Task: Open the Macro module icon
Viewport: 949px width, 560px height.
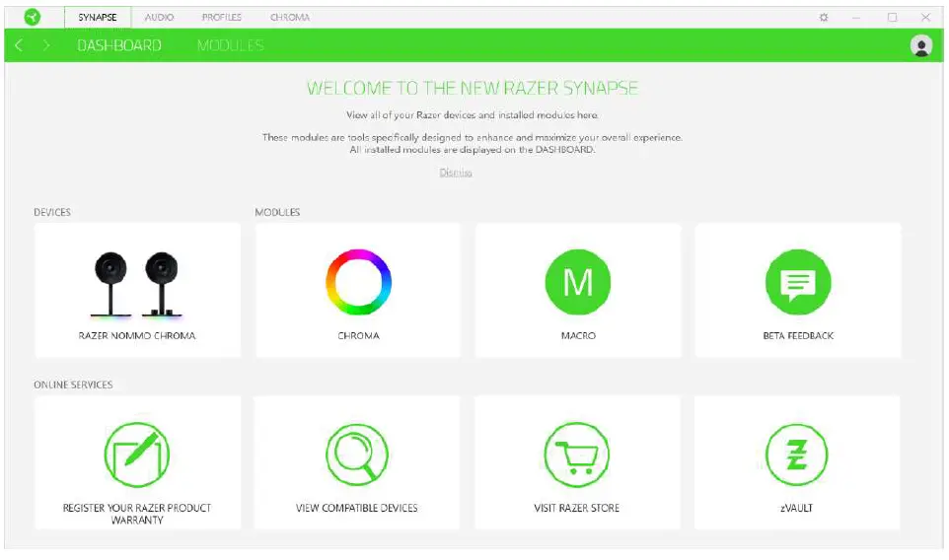Action: 578,282
